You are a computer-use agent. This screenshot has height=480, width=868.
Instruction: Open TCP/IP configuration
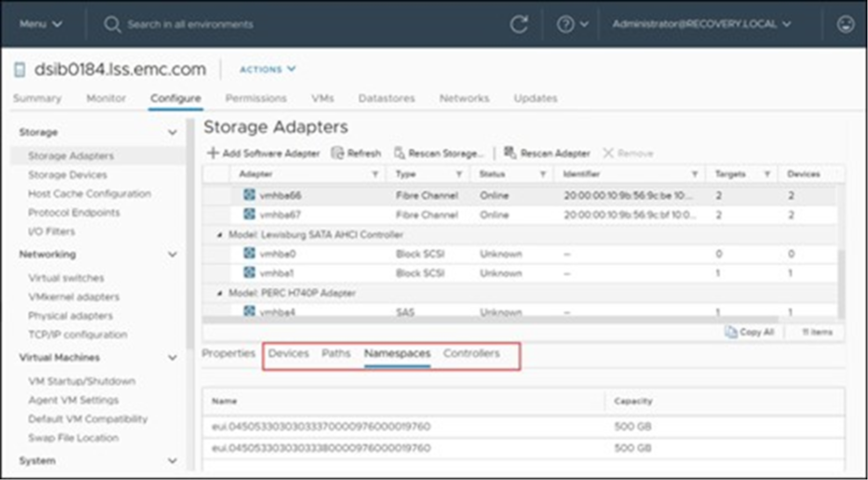78,334
